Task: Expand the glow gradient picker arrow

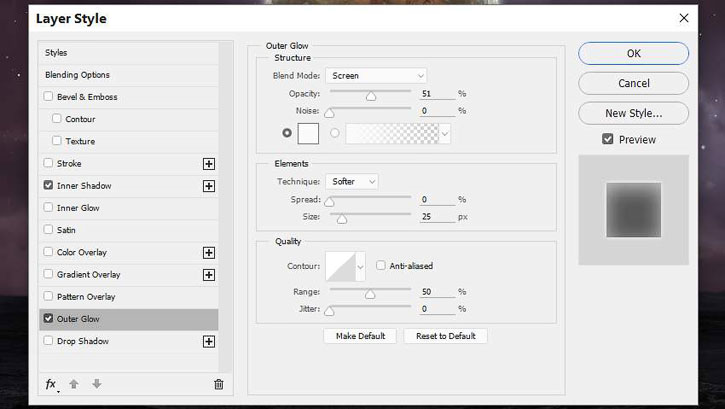Action: click(444, 134)
